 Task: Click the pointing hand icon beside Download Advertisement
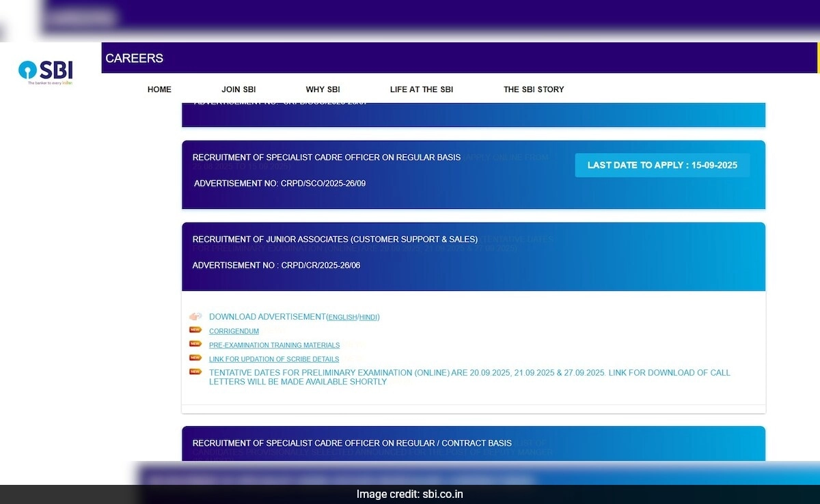(195, 316)
